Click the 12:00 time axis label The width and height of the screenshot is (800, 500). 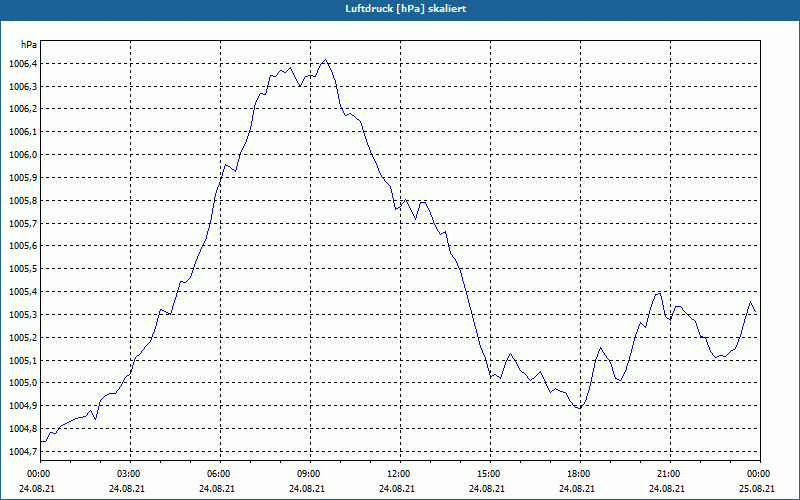(x=400, y=474)
